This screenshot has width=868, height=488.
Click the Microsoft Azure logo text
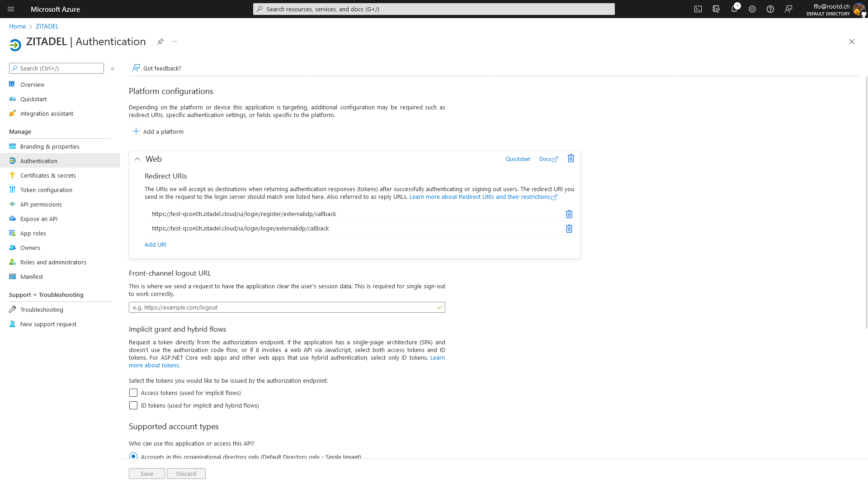point(55,9)
